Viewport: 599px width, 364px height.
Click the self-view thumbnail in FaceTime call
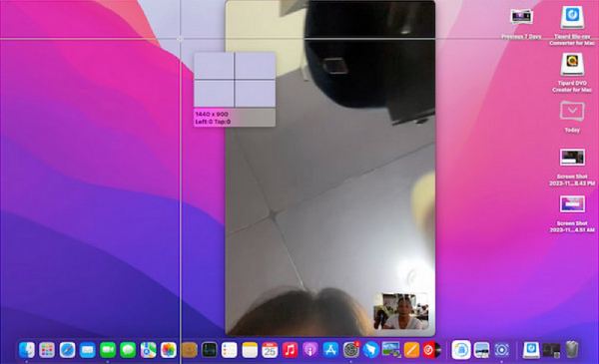pos(401,311)
